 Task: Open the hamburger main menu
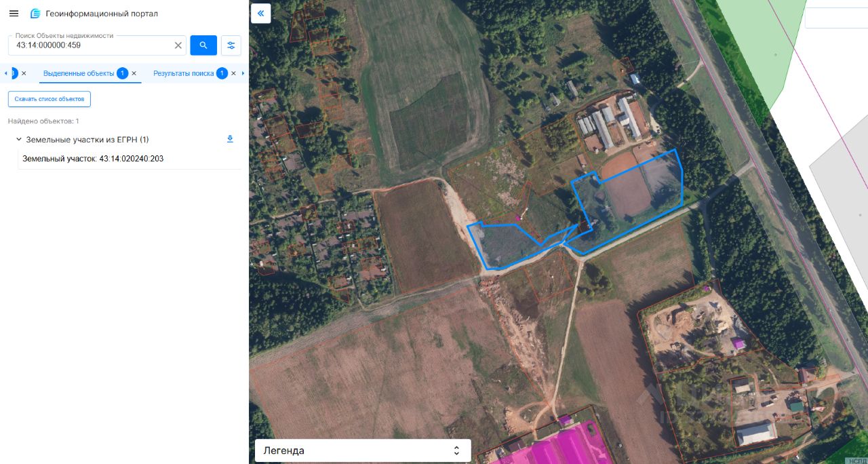click(x=14, y=14)
